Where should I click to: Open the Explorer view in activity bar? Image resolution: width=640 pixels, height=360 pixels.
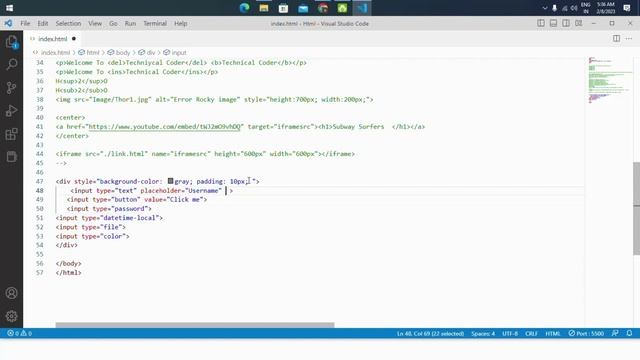(x=11, y=42)
